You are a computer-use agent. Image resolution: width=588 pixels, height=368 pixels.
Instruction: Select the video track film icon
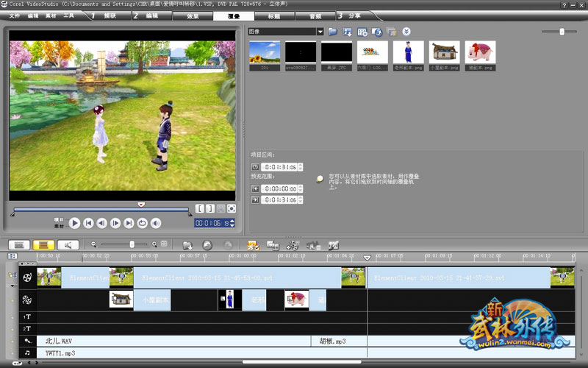(x=27, y=277)
